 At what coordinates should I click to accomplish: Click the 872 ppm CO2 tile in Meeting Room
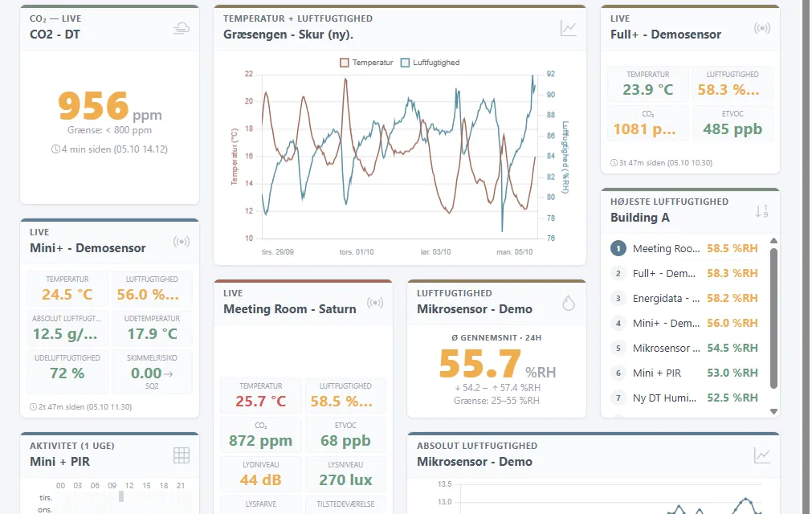coord(260,434)
